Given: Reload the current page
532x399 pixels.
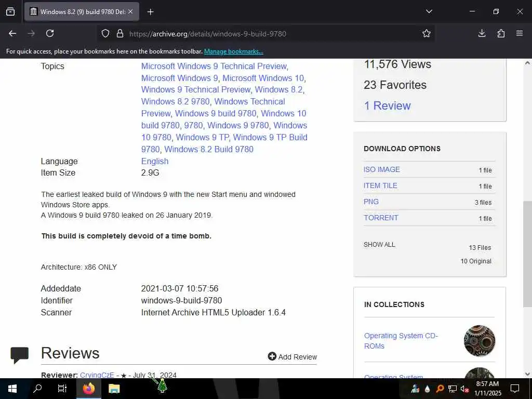Looking at the screenshot, I should (x=50, y=33).
